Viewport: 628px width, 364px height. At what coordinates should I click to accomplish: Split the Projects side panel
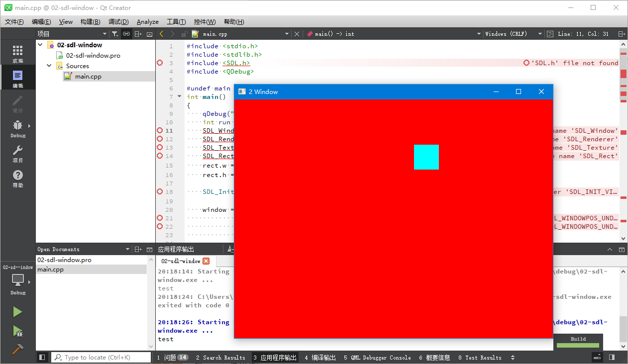(138, 34)
